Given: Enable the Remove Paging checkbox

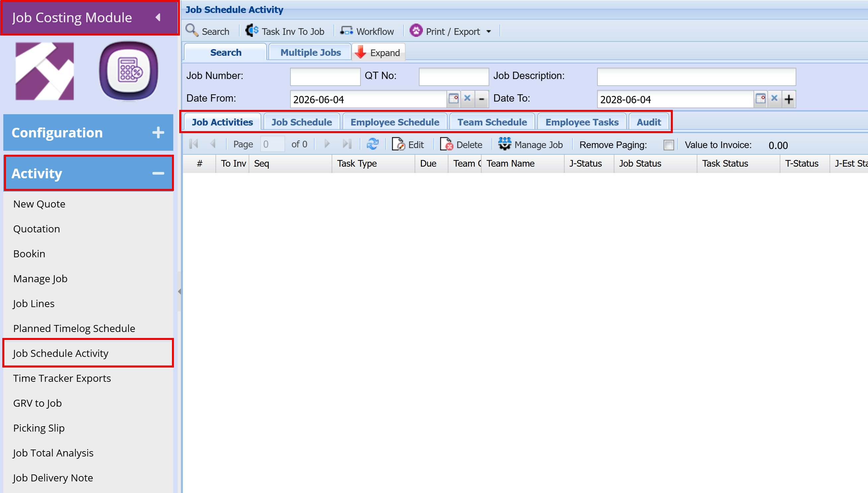Looking at the screenshot, I should point(669,145).
